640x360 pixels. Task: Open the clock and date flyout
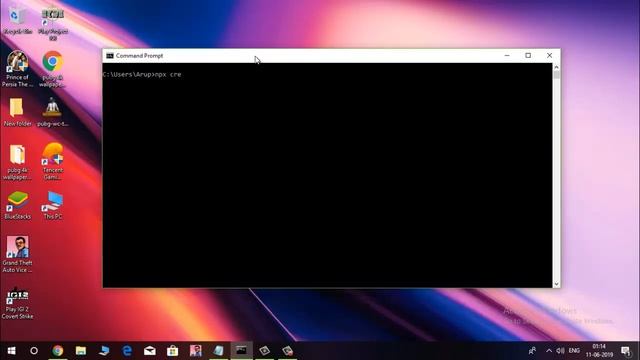click(x=599, y=351)
